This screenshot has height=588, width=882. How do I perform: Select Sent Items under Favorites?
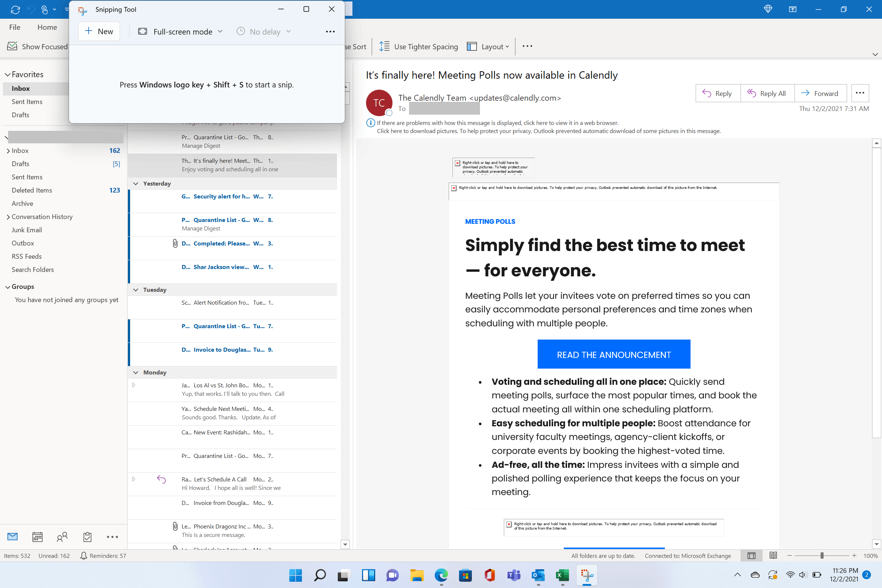coord(27,102)
